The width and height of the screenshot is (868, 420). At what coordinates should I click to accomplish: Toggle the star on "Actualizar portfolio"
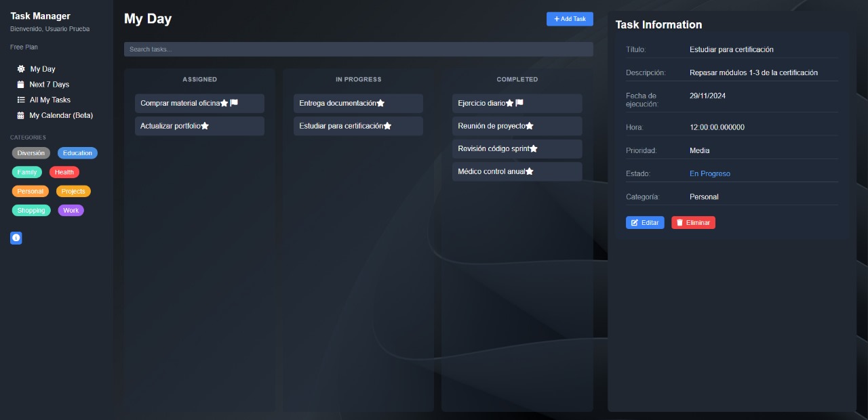[x=205, y=125]
